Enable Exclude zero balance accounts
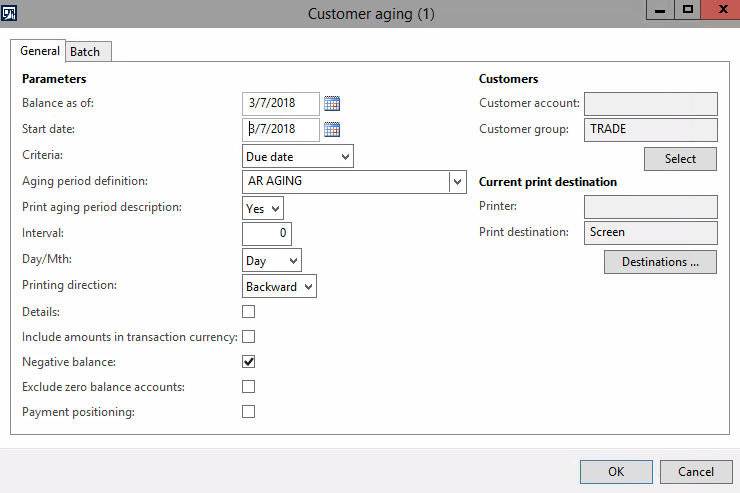The width and height of the screenshot is (740, 493). pos(248,387)
